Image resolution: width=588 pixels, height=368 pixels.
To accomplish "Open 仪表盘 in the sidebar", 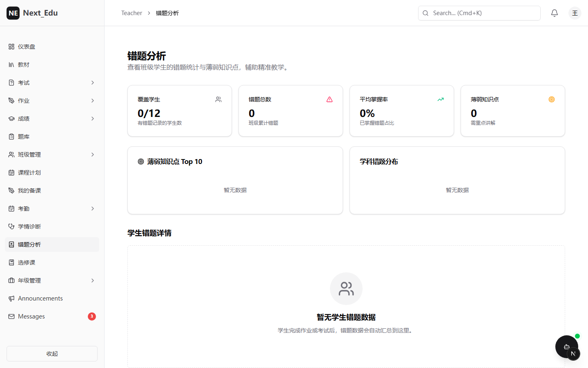I will (x=52, y=47).
